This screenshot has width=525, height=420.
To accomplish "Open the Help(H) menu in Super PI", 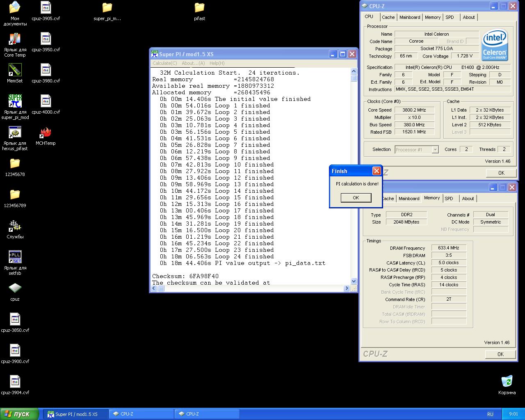I will 217,63.
